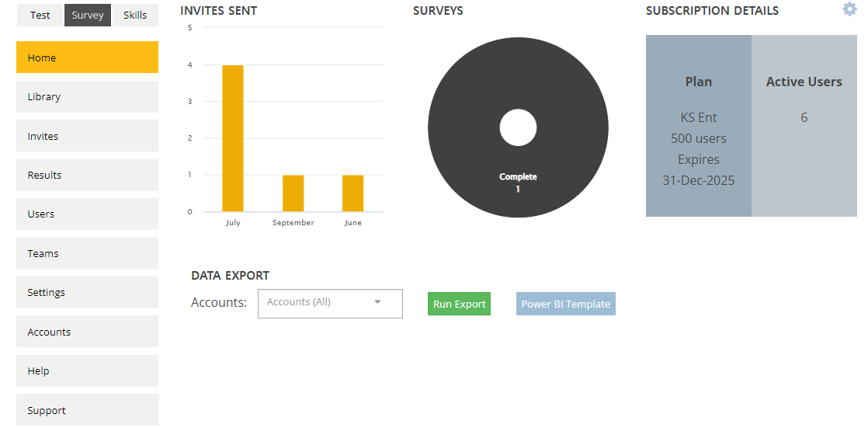This screenshot has width=868, height=442.
Task: Click the 31-Dec-2025 expiry date
Action: (699, 180)
